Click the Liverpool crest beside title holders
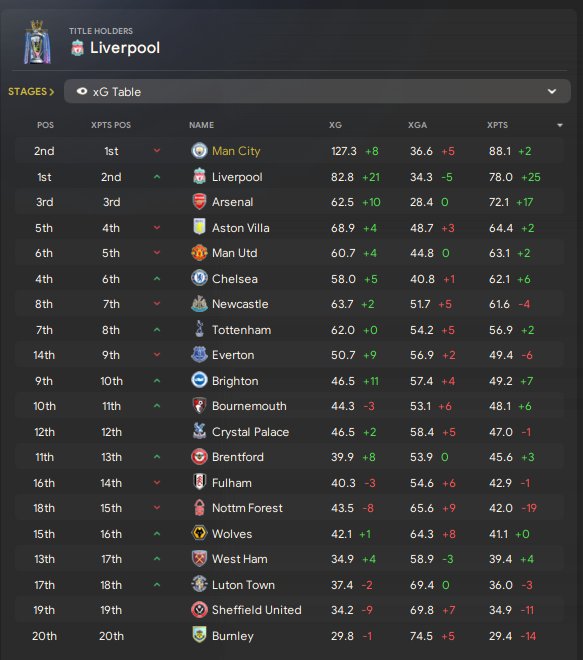Viewport: 583px width, 660px height. (x=77, y=48)
